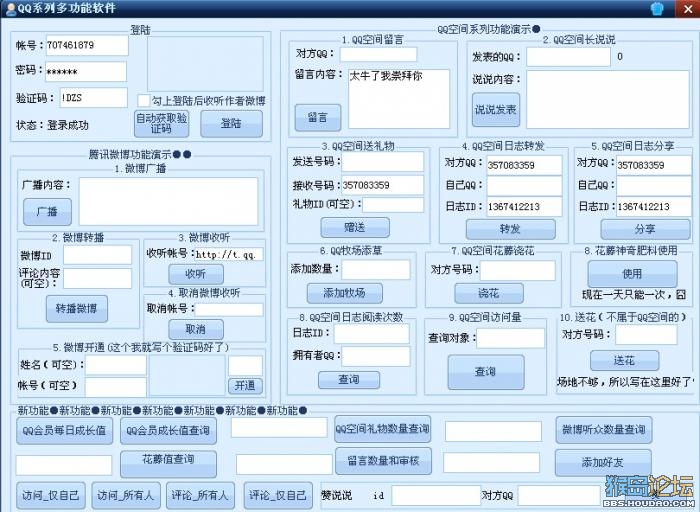The width and height of the screenshot is (700, 512).
Task: Click the 留言 button
Action: point(318,117)
